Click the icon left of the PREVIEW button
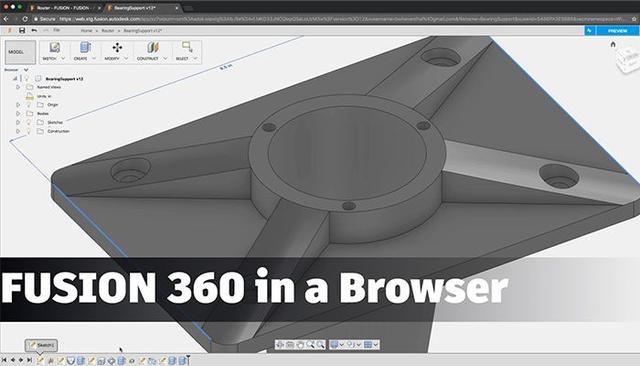This screenshot has height=366, width=640. [x=589, y=31]
